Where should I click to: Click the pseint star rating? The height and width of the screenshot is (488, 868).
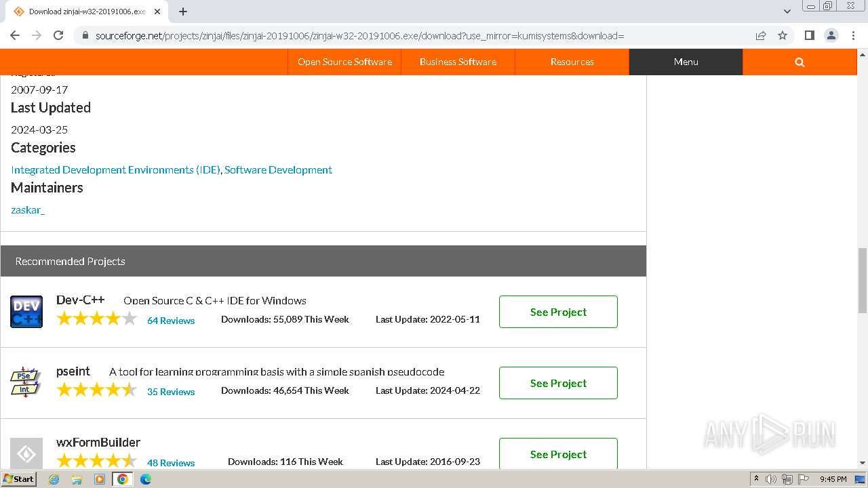tap(97, 390)
